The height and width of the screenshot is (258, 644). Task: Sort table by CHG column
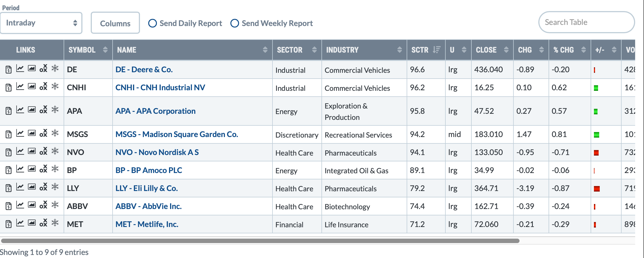531,50
